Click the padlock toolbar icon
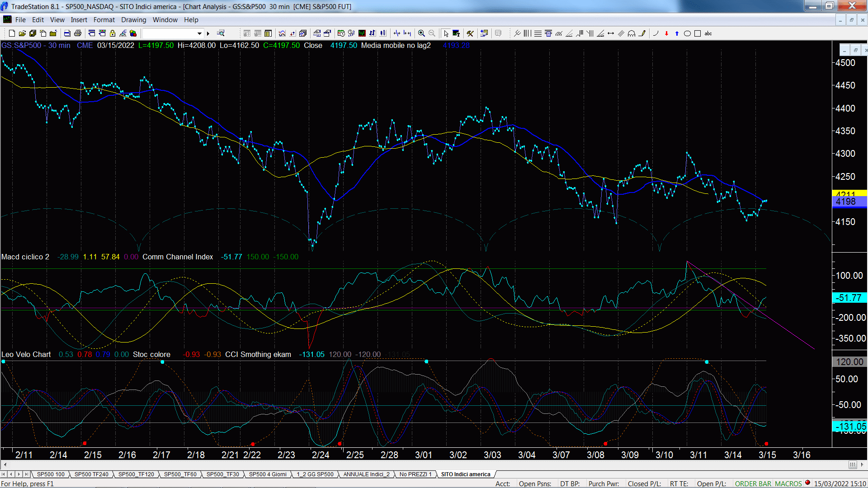Viewport: 868px width, 488px height. pyautogui.click(x=113, y=33)
